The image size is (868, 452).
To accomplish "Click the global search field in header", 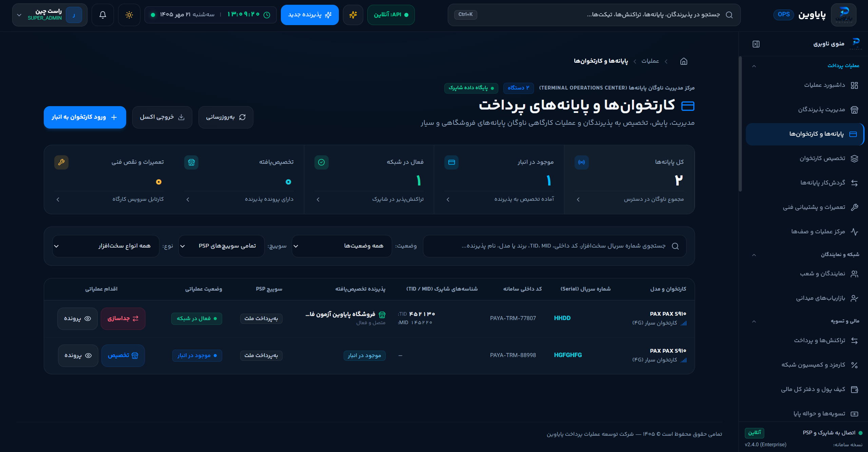I will (594, 15).
